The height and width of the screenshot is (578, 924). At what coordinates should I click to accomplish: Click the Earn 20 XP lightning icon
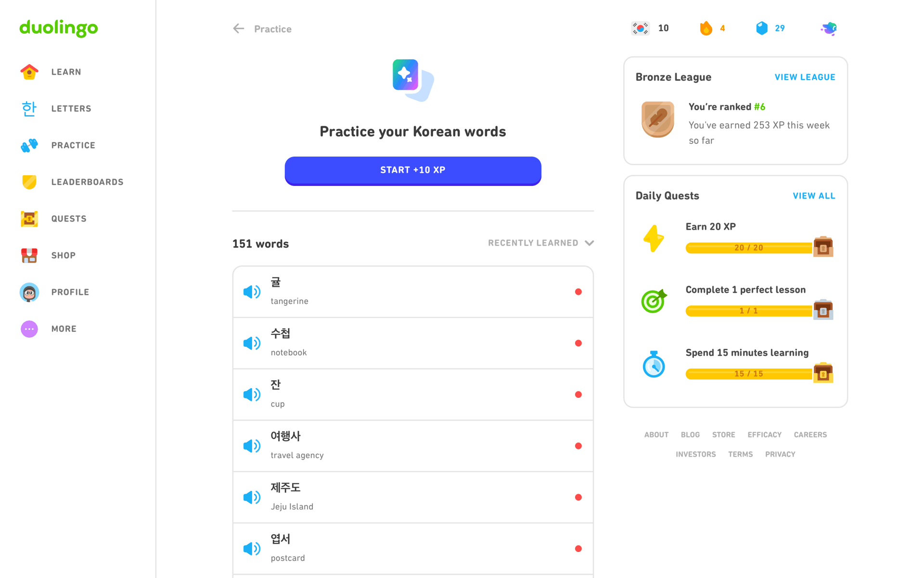654,238
